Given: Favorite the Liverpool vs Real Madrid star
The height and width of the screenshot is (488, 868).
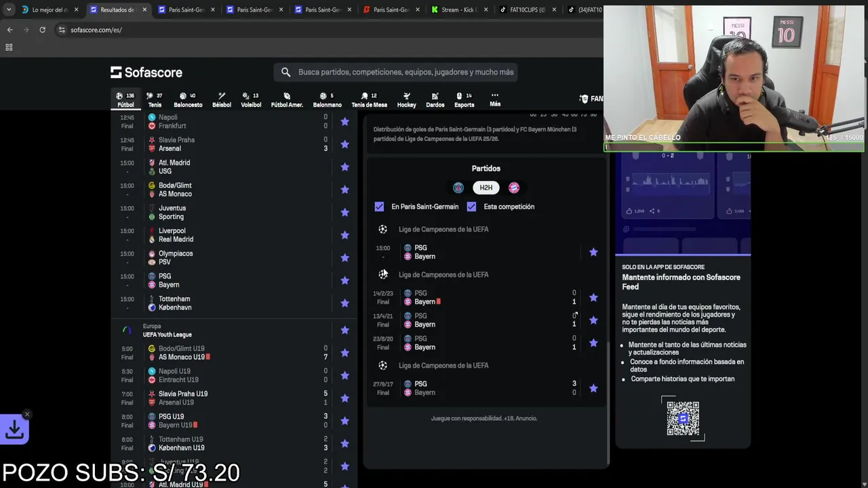Looking at the screenshot, I should pyautogui.click(x=344, y=235).
